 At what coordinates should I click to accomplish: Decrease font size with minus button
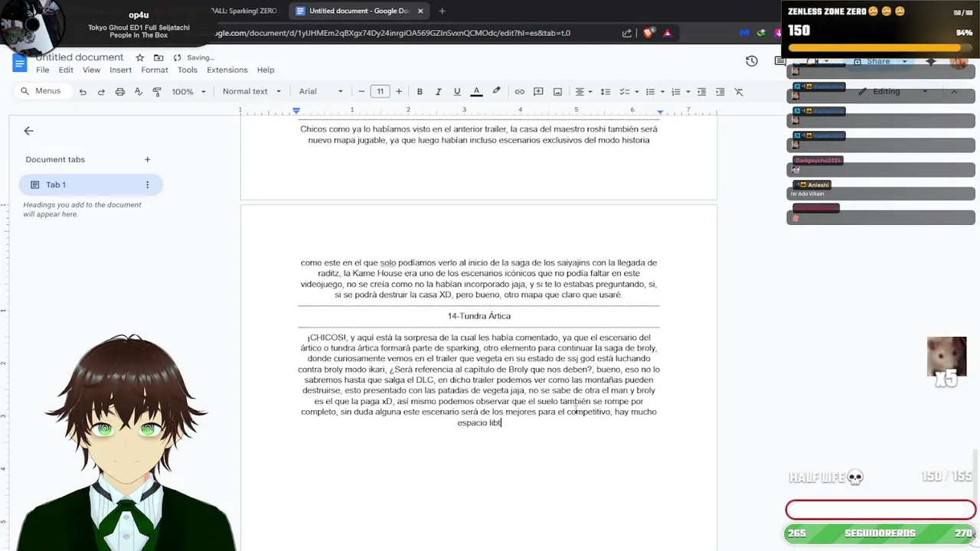pyautogui.click(x=361, y=92)
